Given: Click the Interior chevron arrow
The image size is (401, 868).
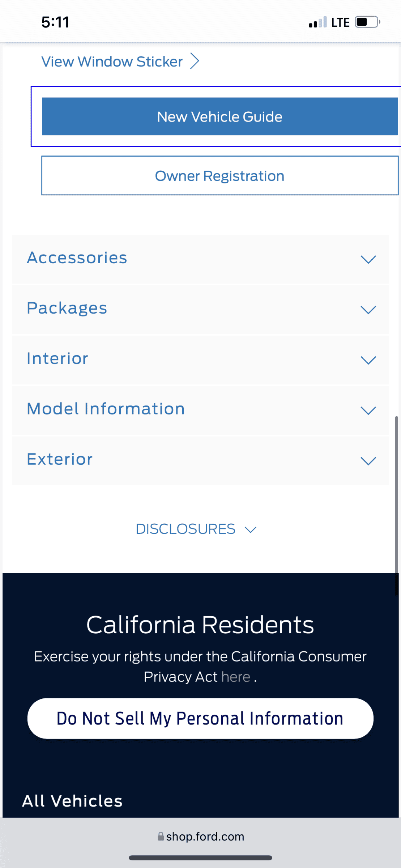Looking at the screenshot, I should tap(368, 360).
